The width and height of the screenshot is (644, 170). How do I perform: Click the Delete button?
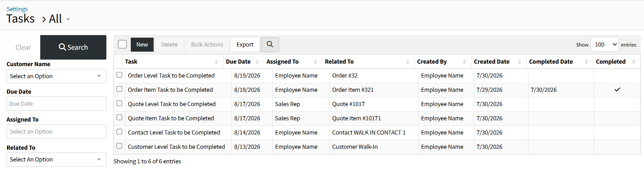tap(169, 45)
